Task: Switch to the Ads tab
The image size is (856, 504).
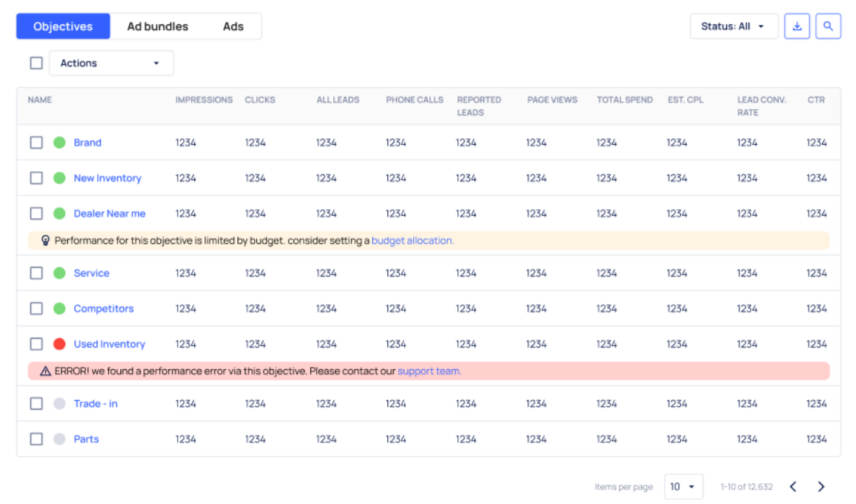Action: coord(233,26)
